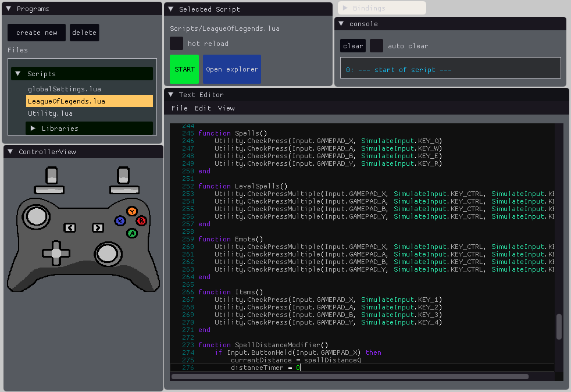The width and height of the screenshot is (571, 392).
Task: Select LeagueOfLegends.lua file
Action: pyautogui.click(x=90, y=101)
